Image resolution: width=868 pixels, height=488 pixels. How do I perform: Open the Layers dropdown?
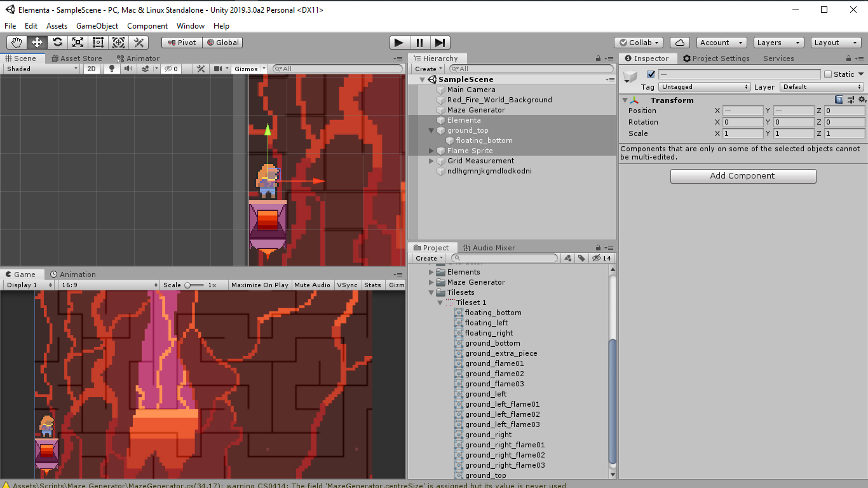point(779,43)
